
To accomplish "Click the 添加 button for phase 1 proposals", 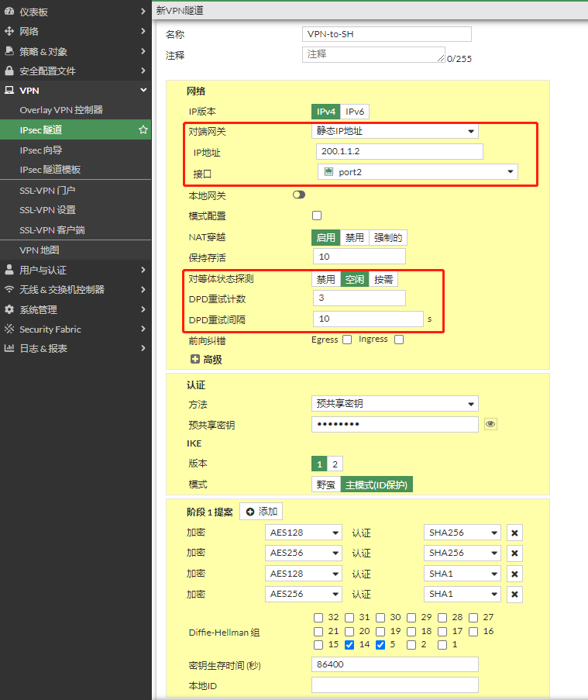I will (261, 512).
